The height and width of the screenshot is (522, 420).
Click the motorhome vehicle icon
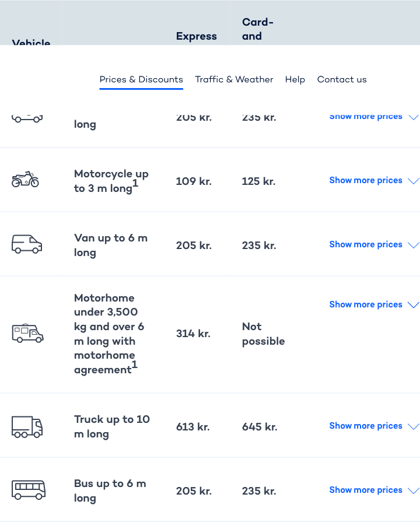pyautogui.click(x=27, y=334)
